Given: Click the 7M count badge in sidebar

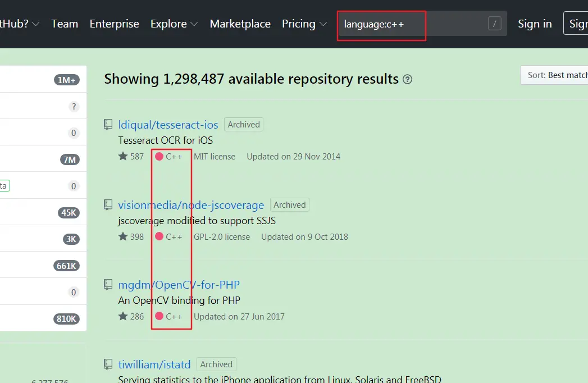Looking at the screenshot, I should coord(70,160).
